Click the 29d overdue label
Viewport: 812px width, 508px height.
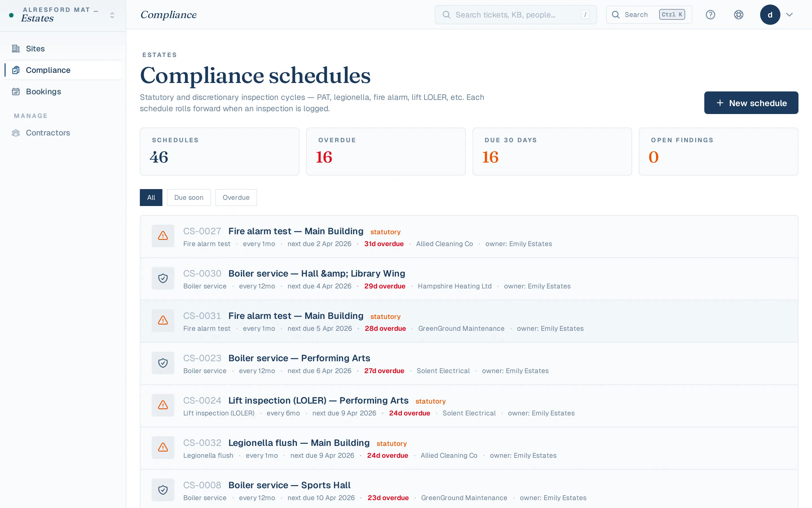[x=385, y=286]
